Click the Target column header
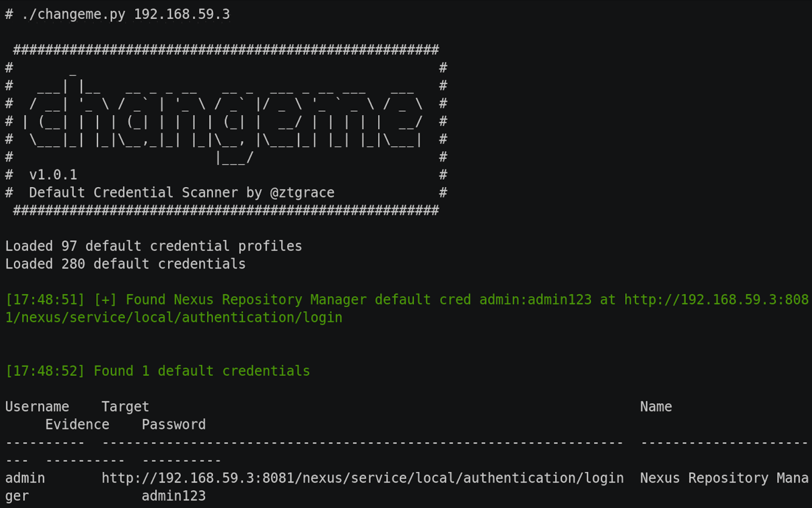Image resolution: width=812 pixels, height=508 pixels. [x=125, y=407]
